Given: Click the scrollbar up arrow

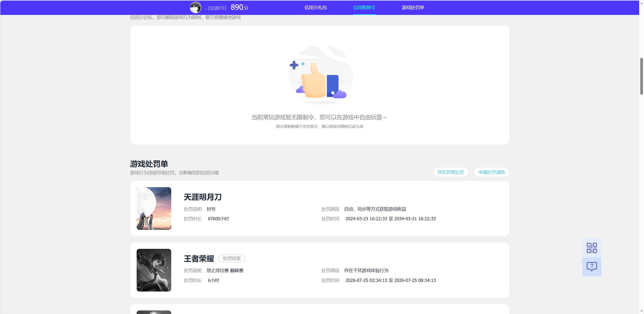Looking at the screenshot, I should pos(641,3).
